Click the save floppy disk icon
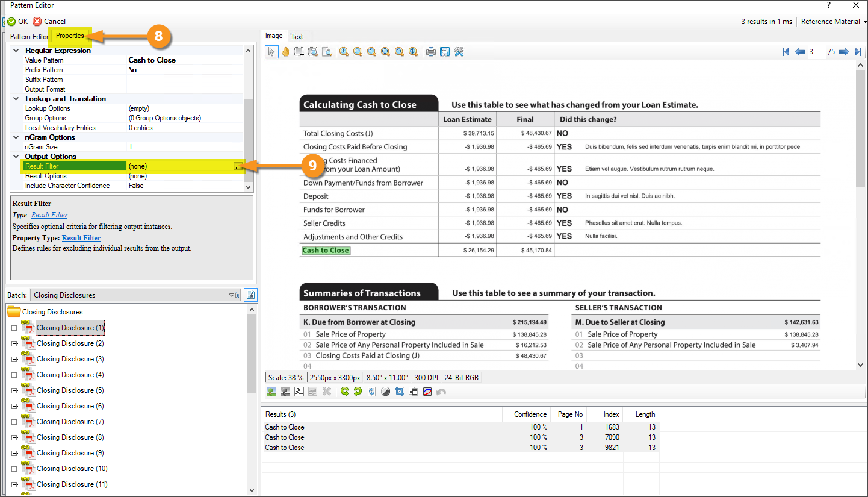This screenshot has width=868, height=497. tap(445, 52)
